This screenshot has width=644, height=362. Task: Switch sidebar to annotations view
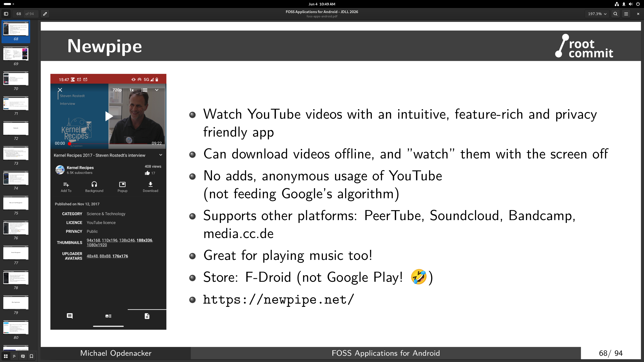23,356
